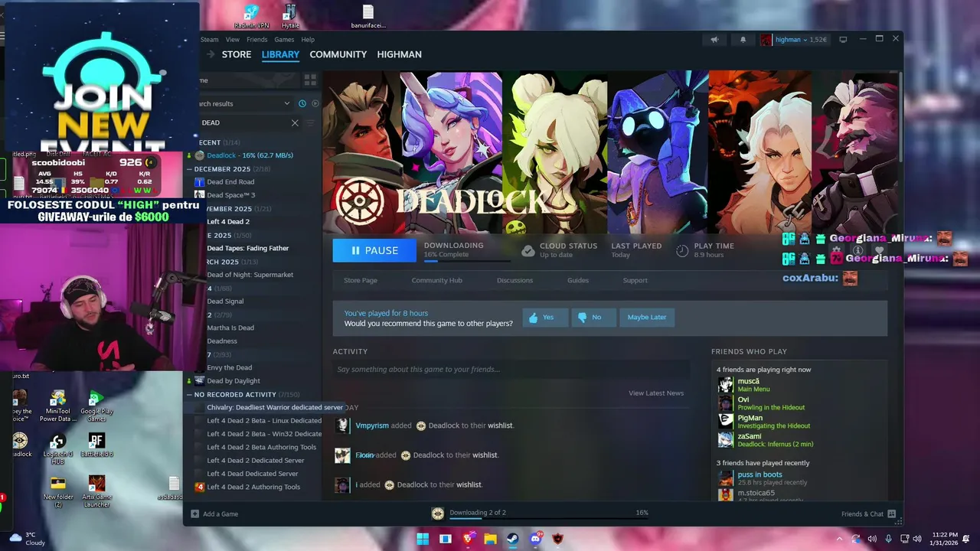This screenshot has width=980, height=551.
Task: Open the HIGHMAN profile tab
Action: click(399, 54)
